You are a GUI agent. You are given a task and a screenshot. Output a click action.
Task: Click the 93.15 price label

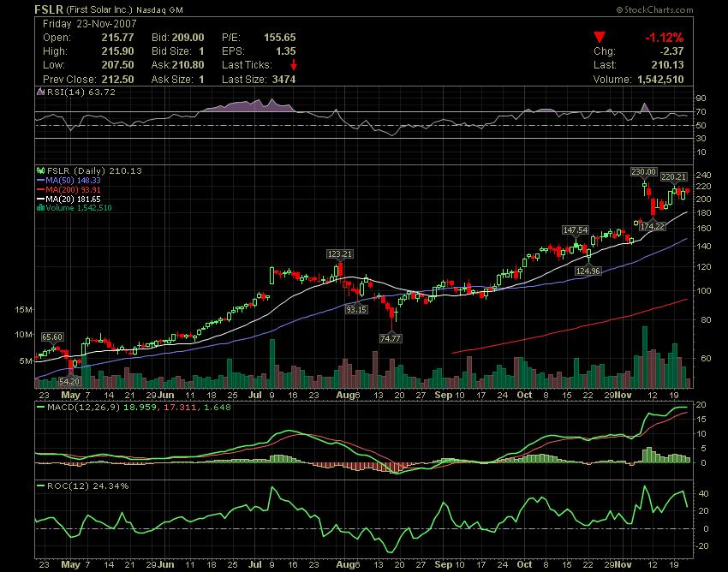[x=356, y=309]
